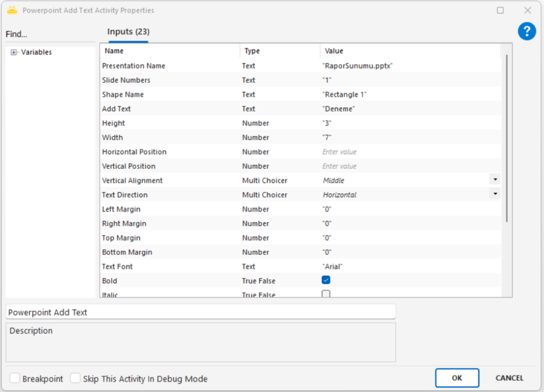544x392 pixels.
Task: Close the dialog with the X icon
Action: point(528,10)
